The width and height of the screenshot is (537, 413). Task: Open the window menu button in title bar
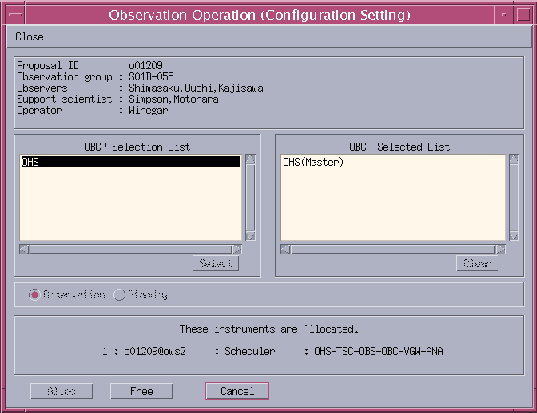(x=15, y=15)
